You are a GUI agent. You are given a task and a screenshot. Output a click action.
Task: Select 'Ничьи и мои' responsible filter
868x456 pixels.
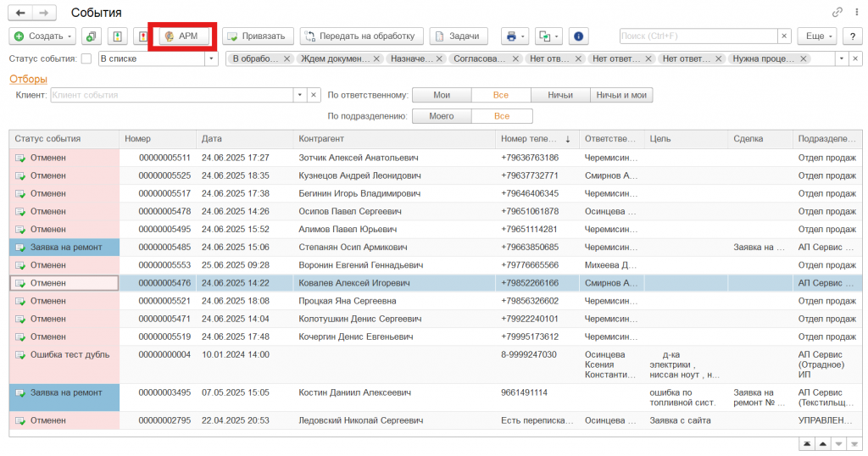click(x=621, y=95)
